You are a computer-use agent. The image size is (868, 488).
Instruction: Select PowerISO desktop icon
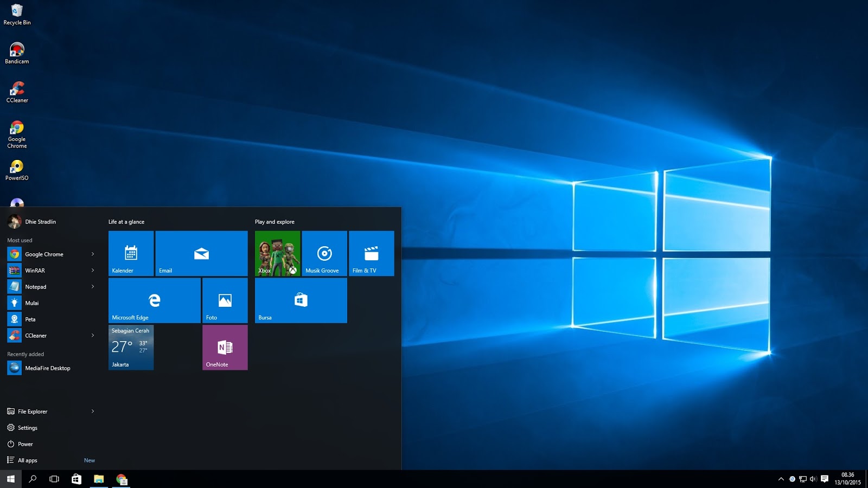click(x=17, y=170)
